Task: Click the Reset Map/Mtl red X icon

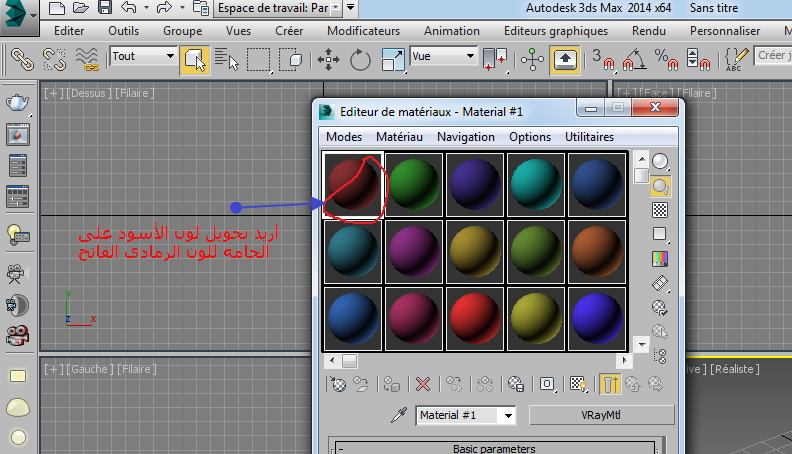Action: (423, 384)
